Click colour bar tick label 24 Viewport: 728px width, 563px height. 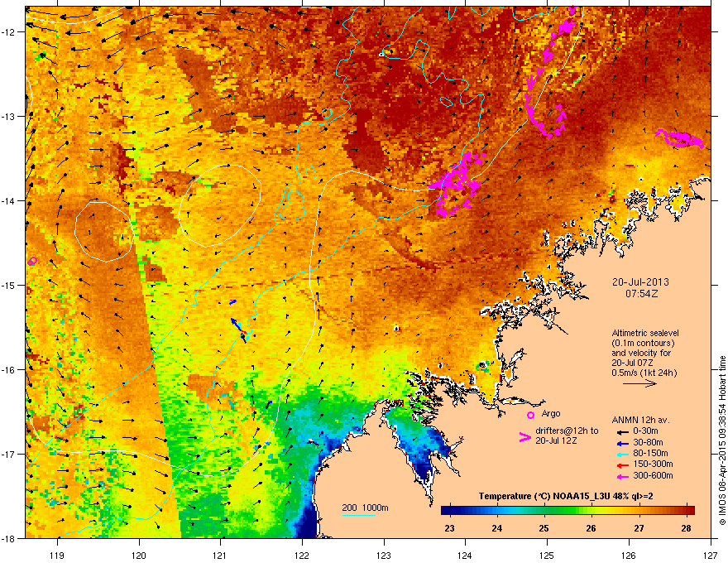[497, 528]
